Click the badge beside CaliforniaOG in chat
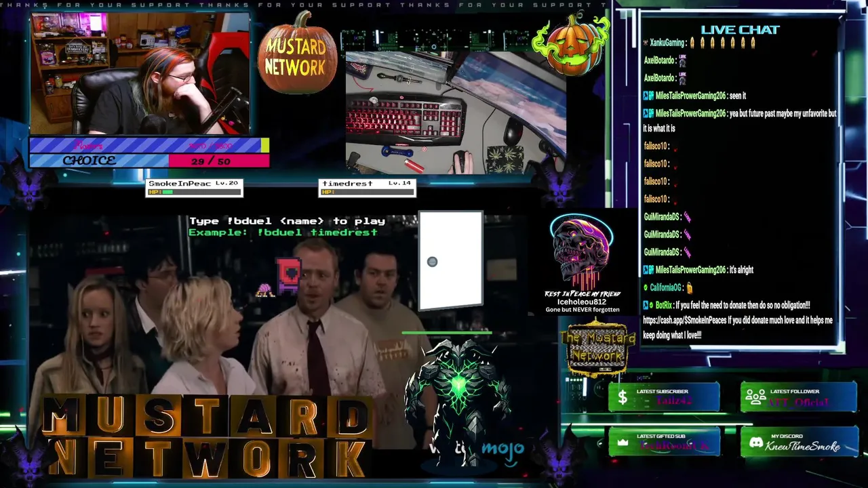The width and height of the screenshot is (868, 488). point(646,287)
